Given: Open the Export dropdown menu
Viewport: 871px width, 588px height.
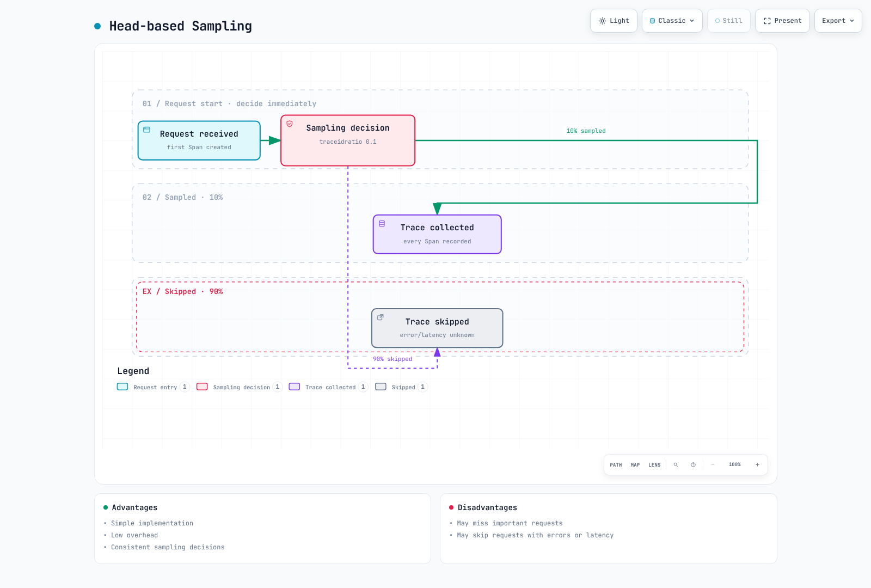Looking at the screenshot, I should pyautogui.click(x=838, y=21).
